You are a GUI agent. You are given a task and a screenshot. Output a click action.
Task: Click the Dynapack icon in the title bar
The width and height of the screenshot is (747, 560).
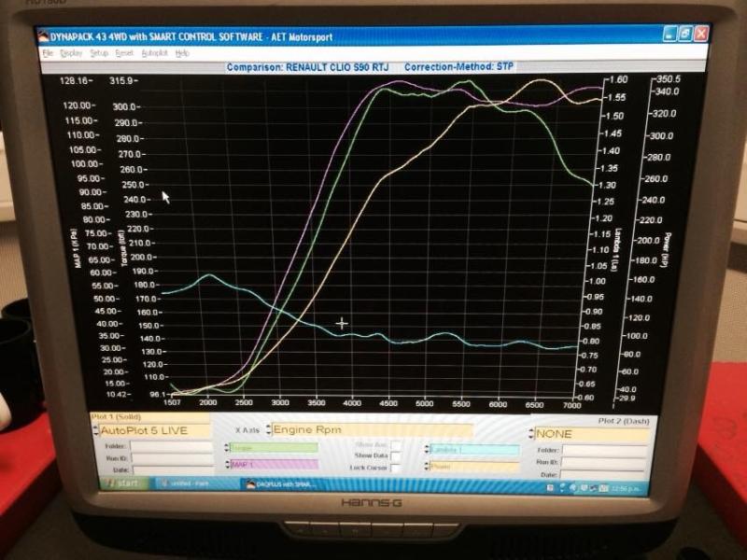tap(43, 36)
